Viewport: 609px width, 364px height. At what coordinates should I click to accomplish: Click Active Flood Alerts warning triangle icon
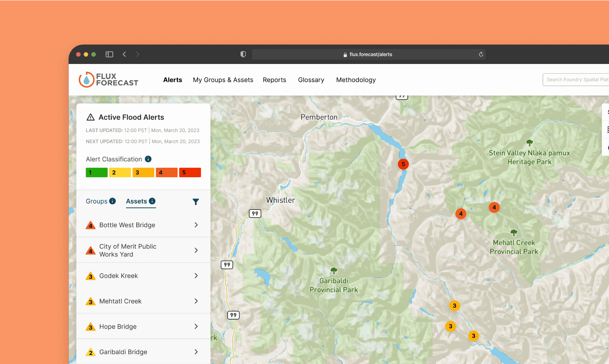91,117
